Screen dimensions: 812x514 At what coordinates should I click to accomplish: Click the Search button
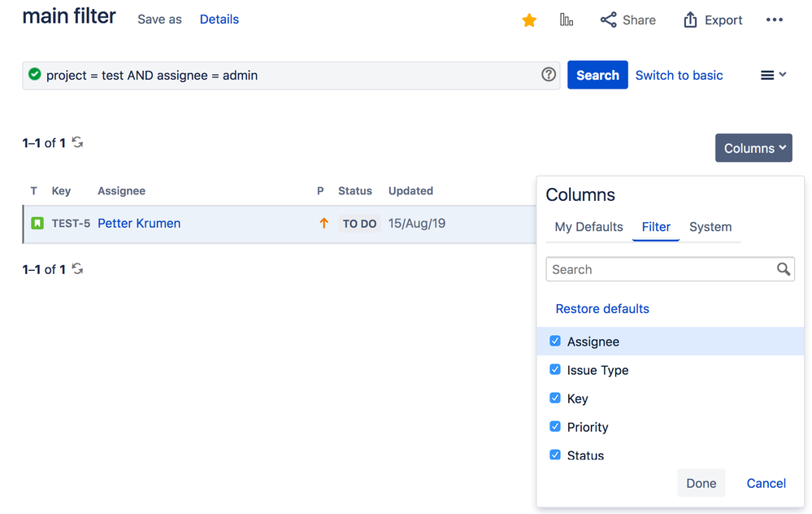[x=597, y=74]
